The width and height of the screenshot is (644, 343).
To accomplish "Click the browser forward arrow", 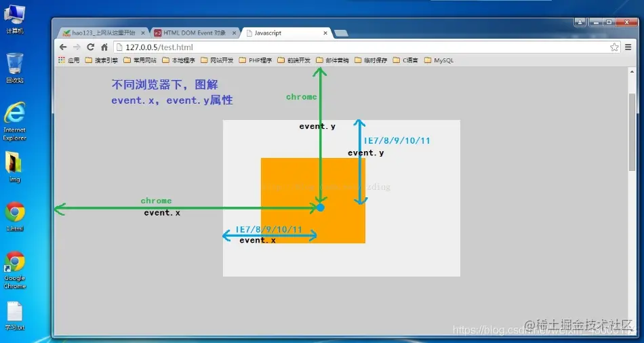I will point(77,47).
